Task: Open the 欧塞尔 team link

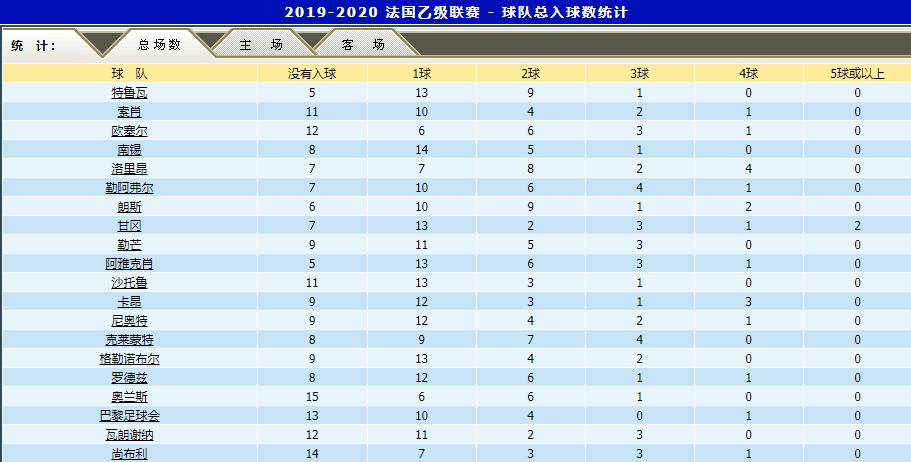Action: [129, 131]
